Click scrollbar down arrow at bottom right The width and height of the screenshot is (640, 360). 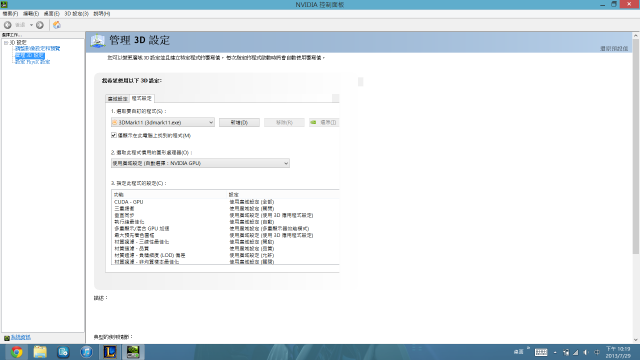pyautogui.click(x=636, y=340)
